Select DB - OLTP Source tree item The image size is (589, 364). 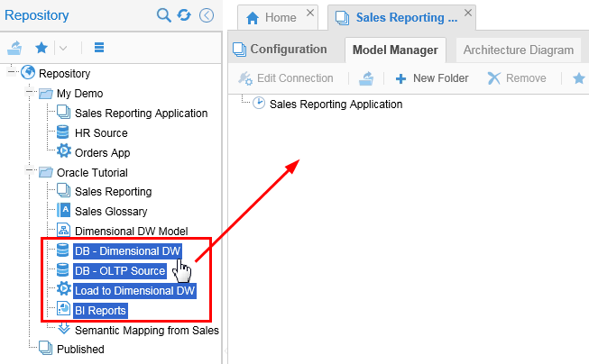[119, 271]
